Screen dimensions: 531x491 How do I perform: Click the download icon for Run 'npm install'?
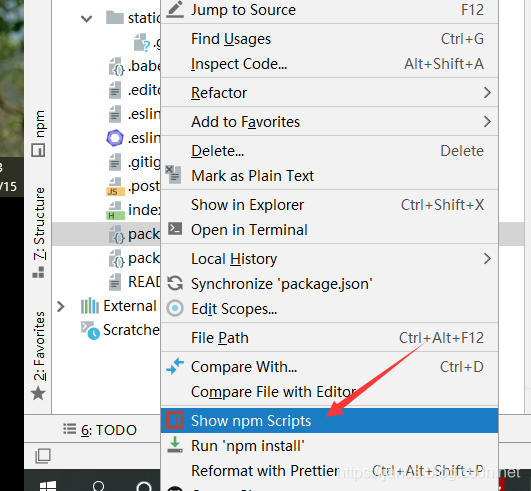175,445
